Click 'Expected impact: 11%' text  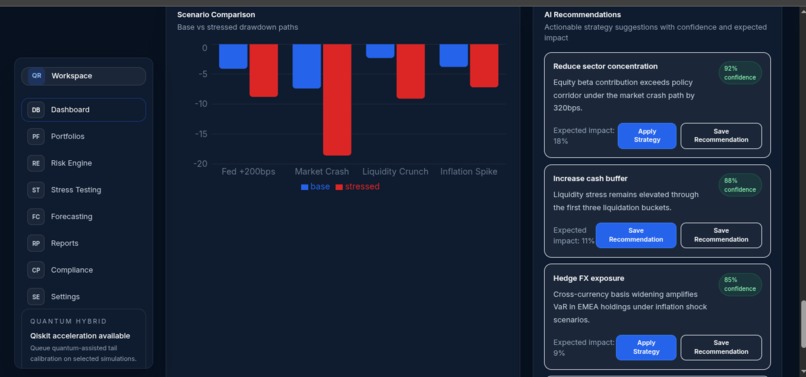point(574,236)
